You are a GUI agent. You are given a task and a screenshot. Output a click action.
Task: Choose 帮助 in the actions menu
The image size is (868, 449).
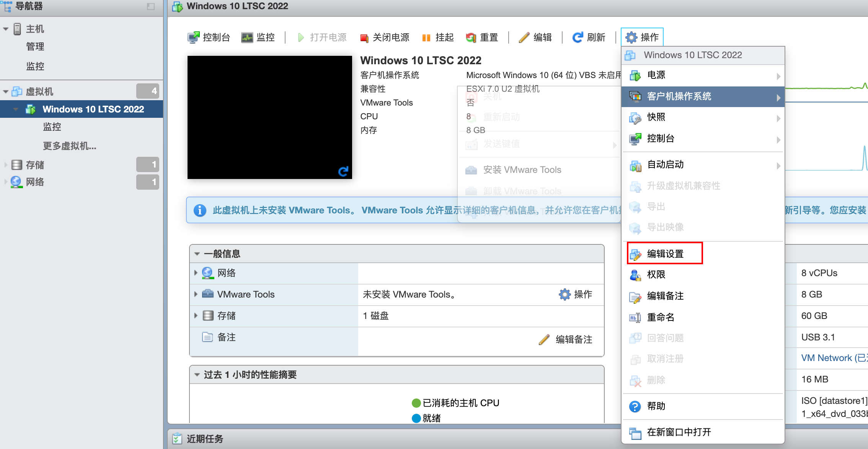click(x=703, y=406)
